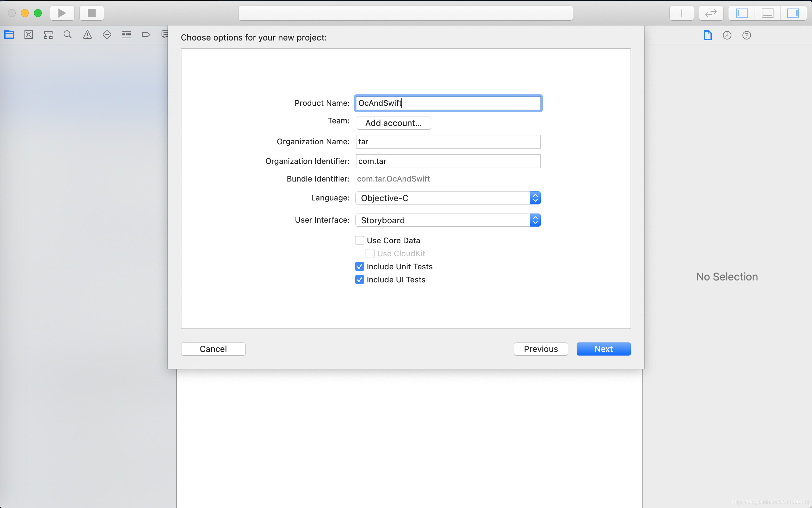
Task: Open the Language dropdown showing Objective-C
Action: tap(448, 198)
